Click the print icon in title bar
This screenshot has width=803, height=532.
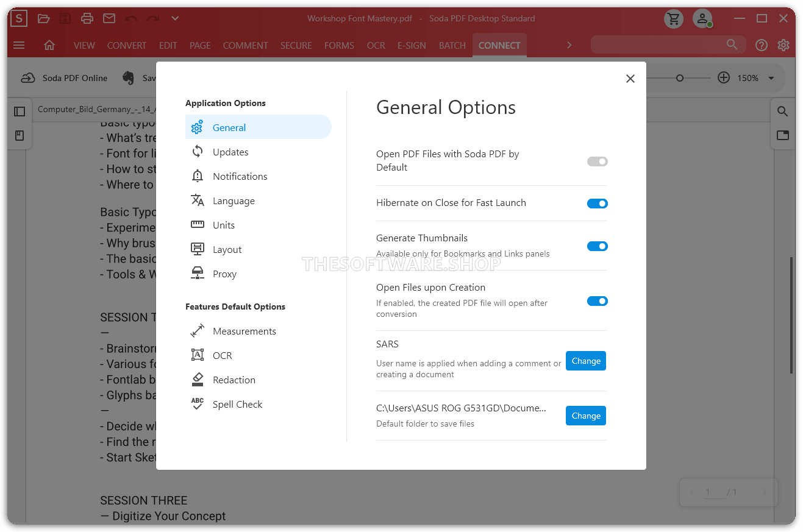pyautogui.click(x=87, y=18)
